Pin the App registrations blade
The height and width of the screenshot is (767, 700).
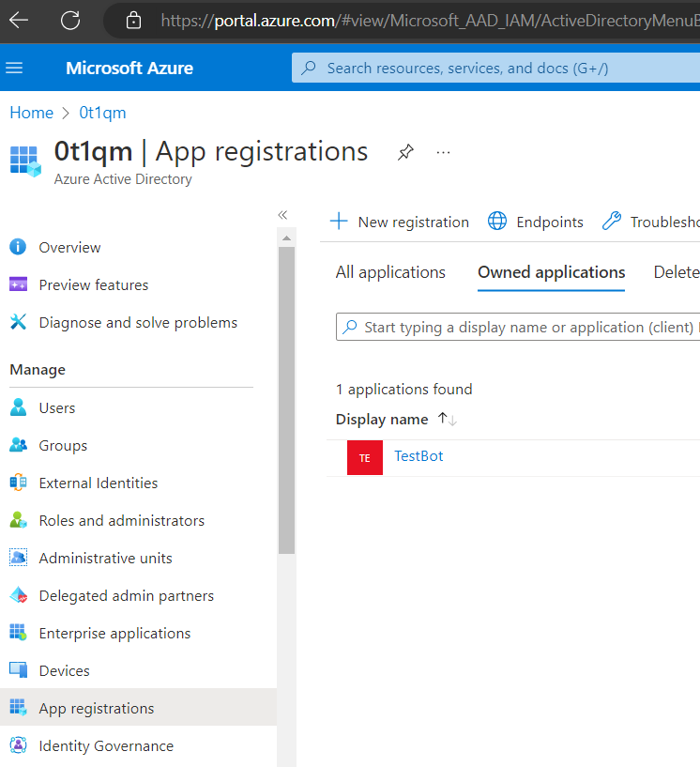point(405,152)
